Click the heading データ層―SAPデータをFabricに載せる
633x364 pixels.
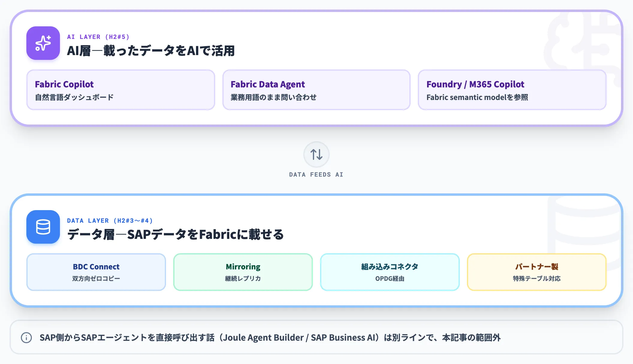click(x=175, y=234)
